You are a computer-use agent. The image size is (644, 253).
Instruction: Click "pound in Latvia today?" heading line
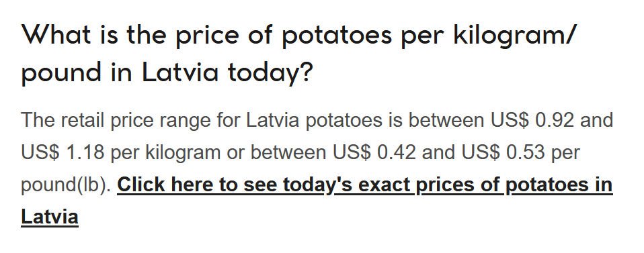167,72
